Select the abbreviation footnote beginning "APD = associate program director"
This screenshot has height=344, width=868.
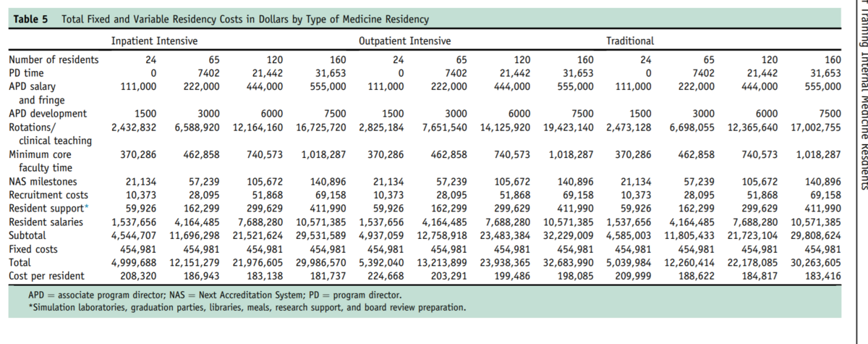click(215, 296)
